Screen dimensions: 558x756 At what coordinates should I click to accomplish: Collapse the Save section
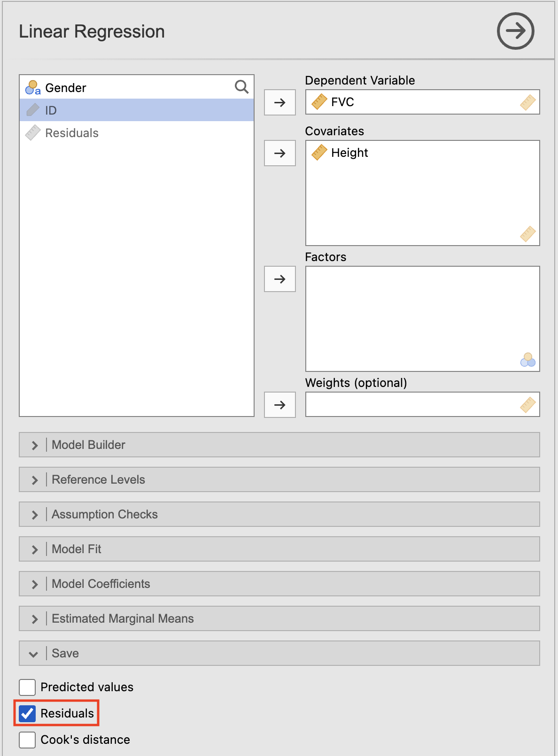[x=279, y=653]
